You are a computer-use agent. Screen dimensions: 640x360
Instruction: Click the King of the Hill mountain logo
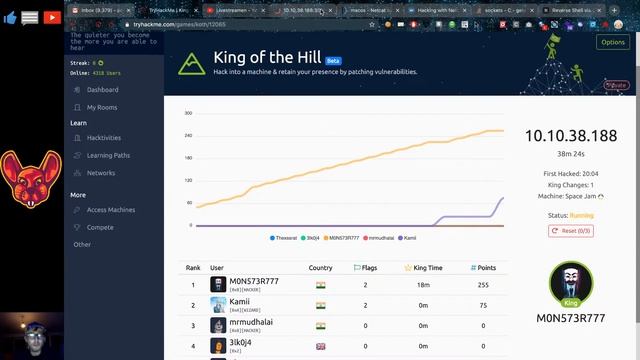(x=191, y=64)
